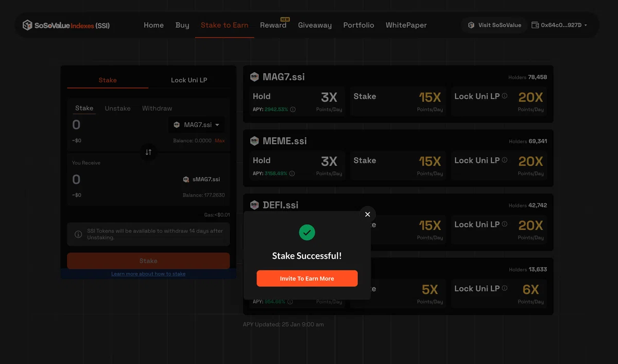Click the SoSoValue Indexes logo
The image size is (618, 364).
tap(66, 25)
